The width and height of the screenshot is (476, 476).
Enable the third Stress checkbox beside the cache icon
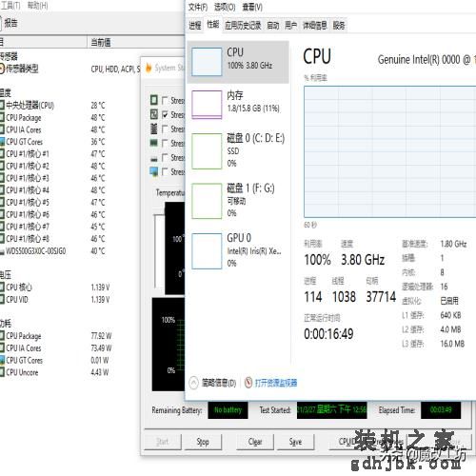pyautogui.click(x=165, y=129)
